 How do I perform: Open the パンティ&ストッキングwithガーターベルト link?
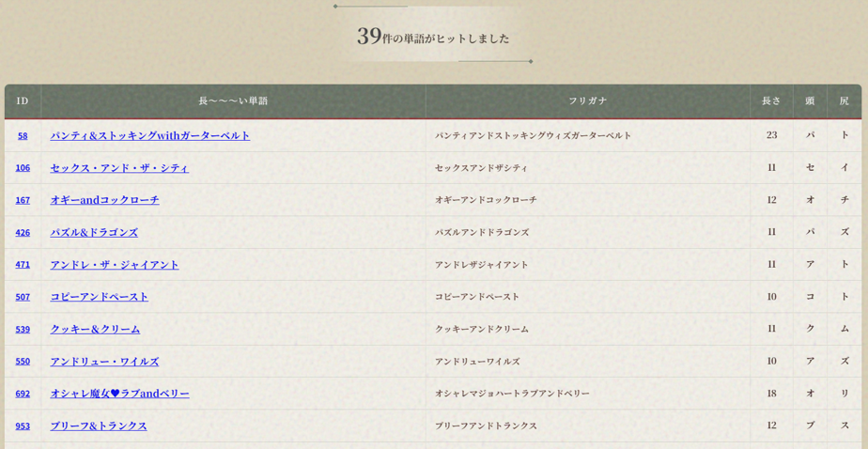click(x=150, y=135)
